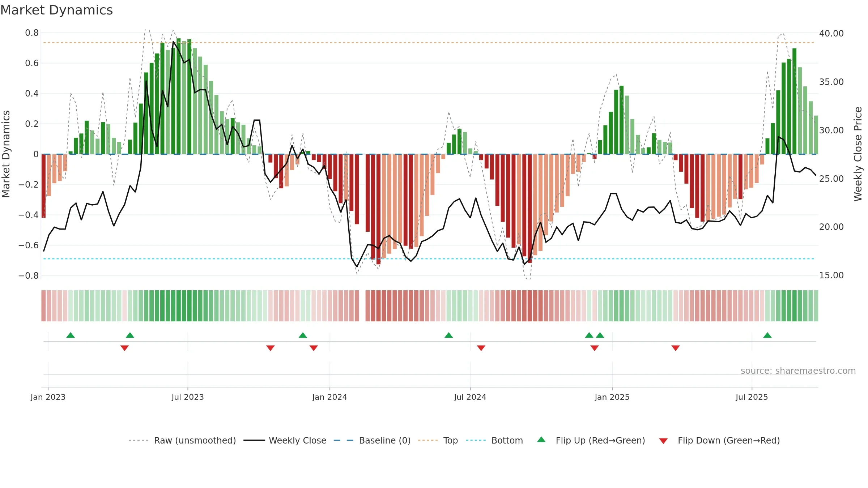Screen dimensions: 868x488
Task: Select the red Flip Down triangle in April 2023
Action: pos(124,348)
